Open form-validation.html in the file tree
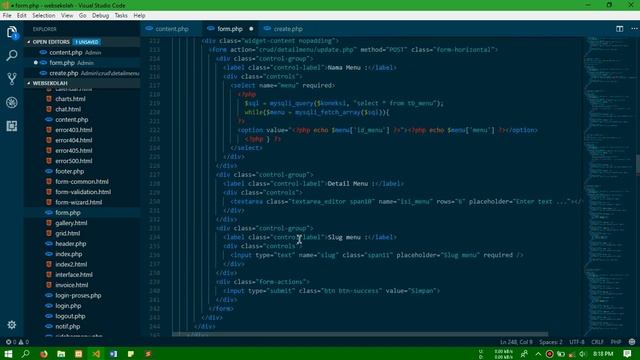The width and height of the screenshot is (640, 360). (83, 192)
